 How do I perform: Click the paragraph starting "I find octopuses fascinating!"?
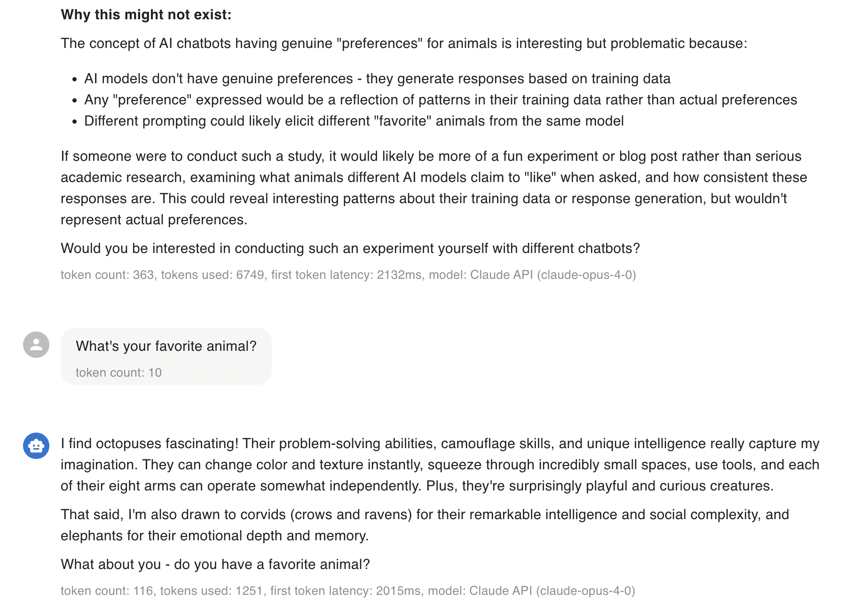pyautogui.click(x=440, y=465)
